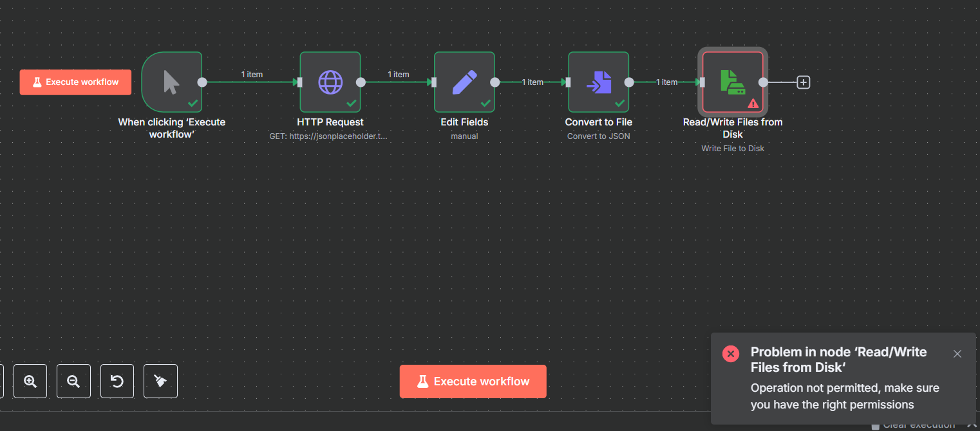This screenshot has width=980, height=431.
Task: Tidy up the workflow with the broom icon
Action: (x=160, y=381)
